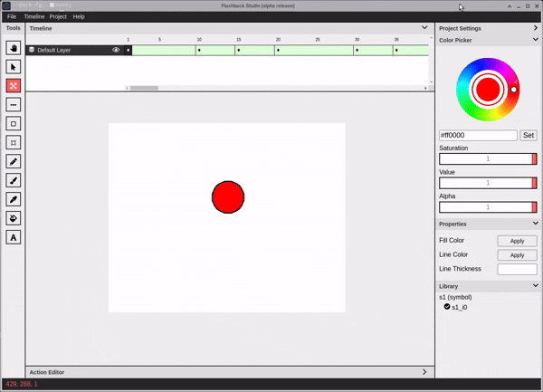
Task: Click the Line Thickness input field
Action: 517,269
